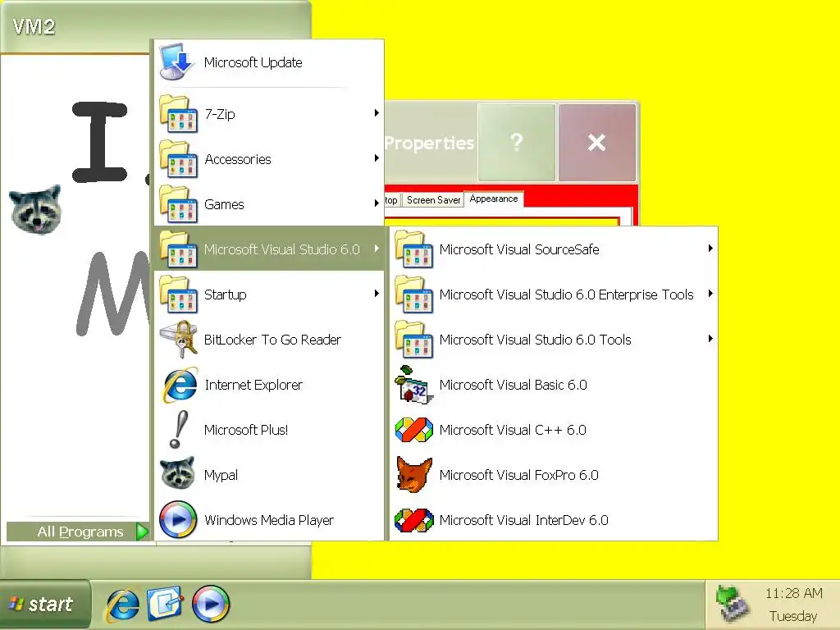
Task: Click the Microsoft Visual Basic 6.0 icon
Action: coord(414,385)
